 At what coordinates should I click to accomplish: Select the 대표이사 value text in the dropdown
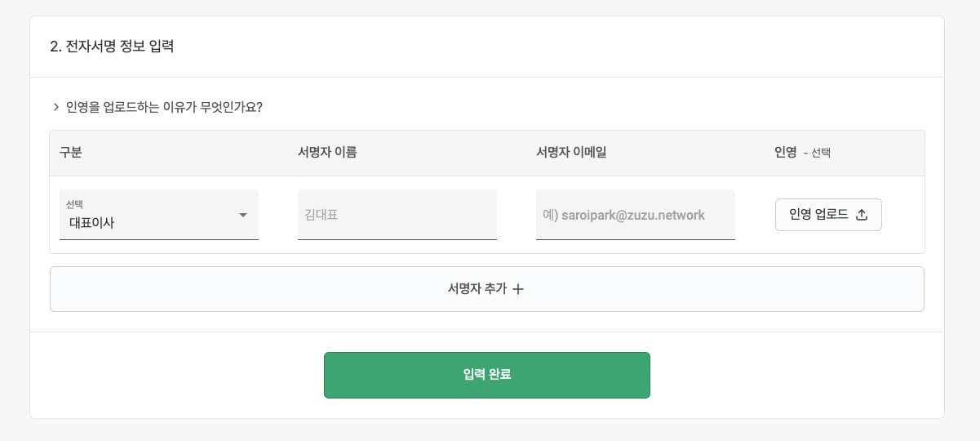pyautogui.click(x=91, y=222)
